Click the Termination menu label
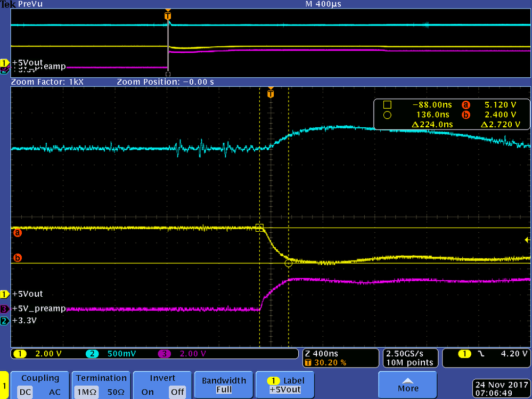Screen dimensions: 532x399 101,378
